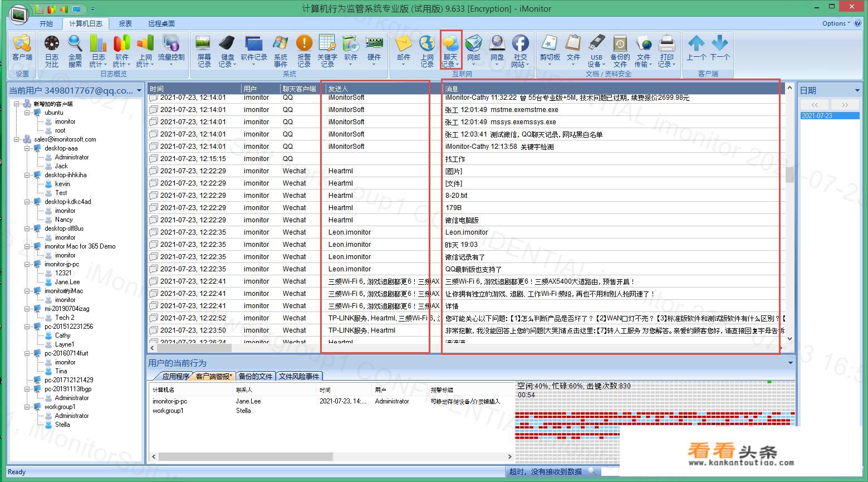Open the 流量控制 traffic control icon
The height and width of the screenshot is (482, 868).
(171, 51)
